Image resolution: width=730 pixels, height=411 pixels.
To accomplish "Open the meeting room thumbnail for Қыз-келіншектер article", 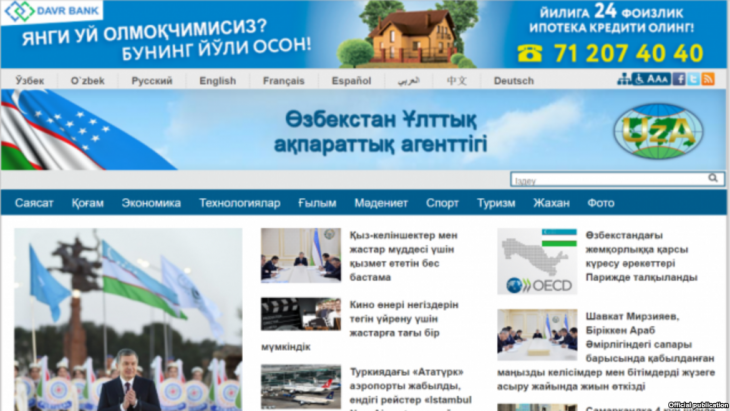I will (301, 255).
